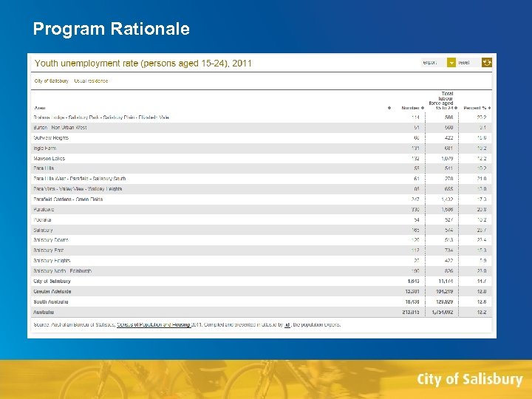Screen dimensions: 532x399
Task: Click the reset label button
Action: (469, 62)
